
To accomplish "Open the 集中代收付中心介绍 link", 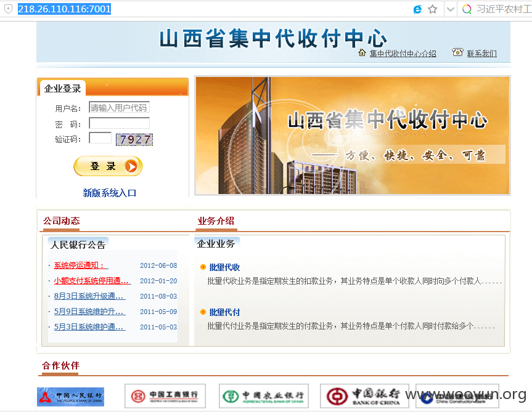I will pyautogui.click(x=403, y=54).
